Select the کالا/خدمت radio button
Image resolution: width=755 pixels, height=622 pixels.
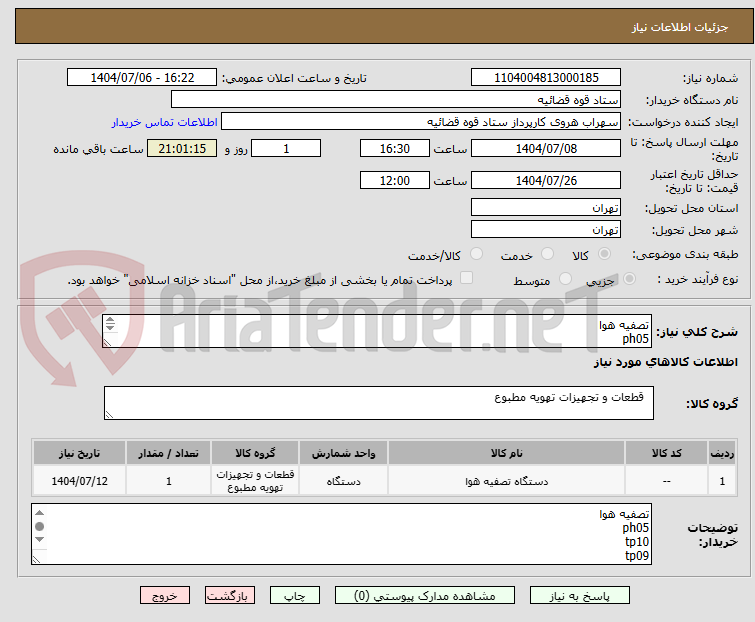[476, 254]
